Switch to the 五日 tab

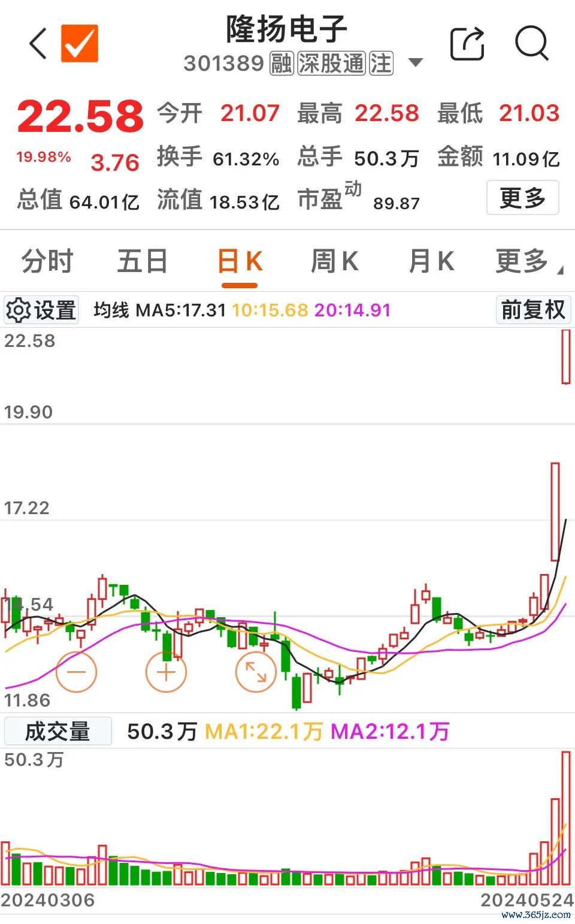coord(142,261)
